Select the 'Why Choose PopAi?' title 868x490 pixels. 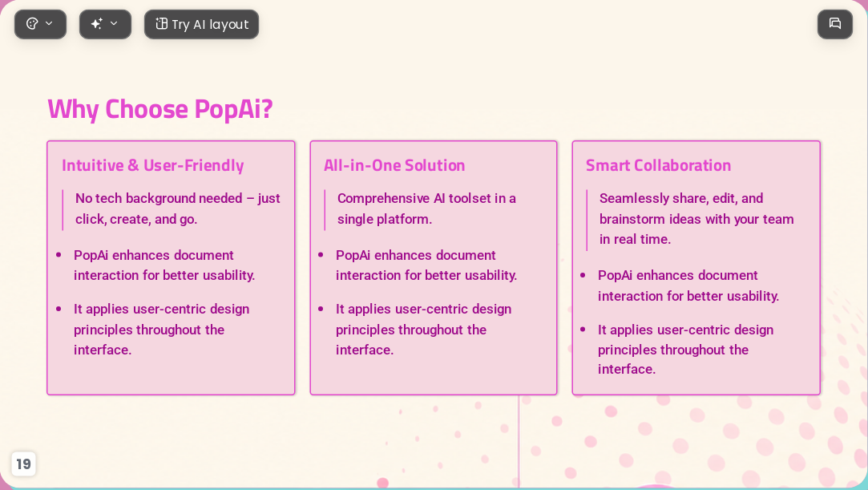click(x=160, y=109)
